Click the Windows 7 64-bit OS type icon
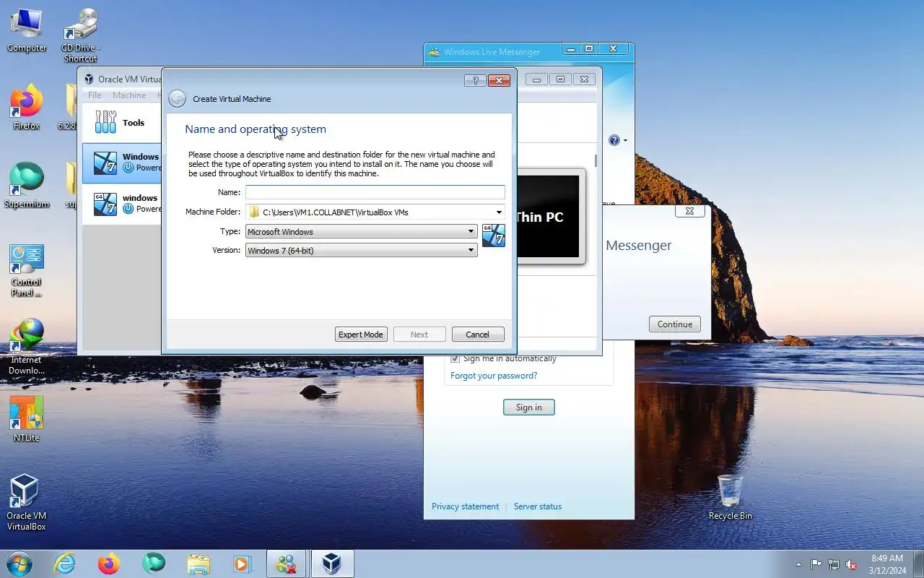 494,236
